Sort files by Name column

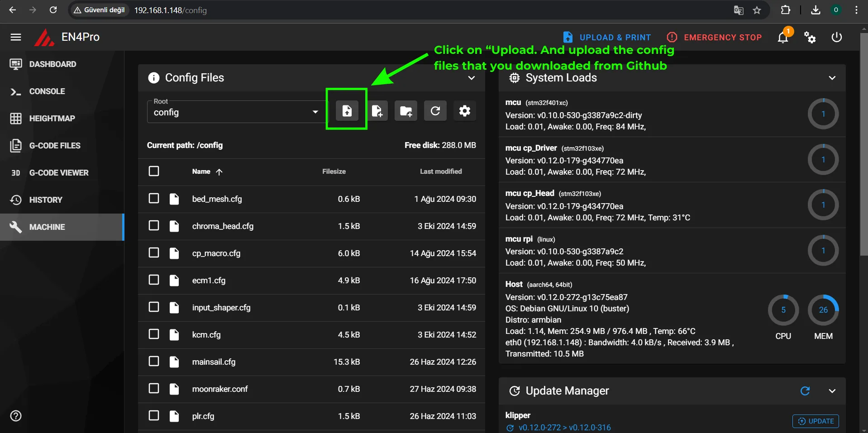pyautogui.click(x=207, y=171)
